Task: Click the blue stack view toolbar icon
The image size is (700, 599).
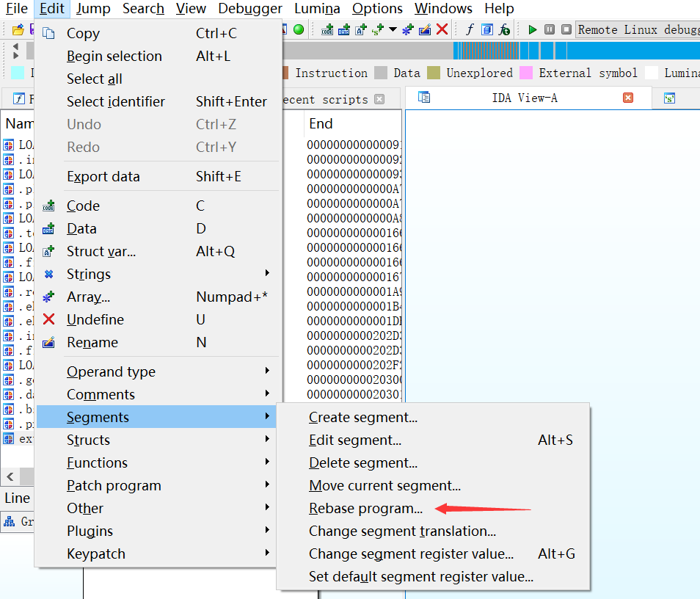Action: (487, 30)
